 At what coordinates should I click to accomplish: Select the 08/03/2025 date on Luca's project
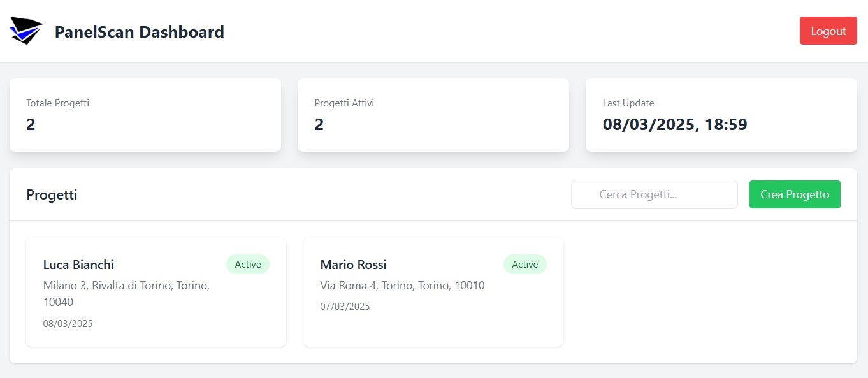coord(68,323)
